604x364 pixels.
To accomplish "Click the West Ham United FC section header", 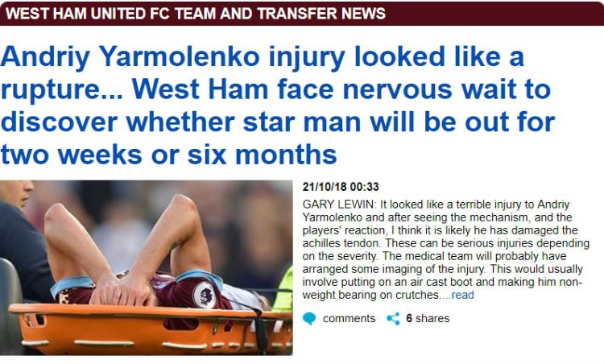I will 302,13.
